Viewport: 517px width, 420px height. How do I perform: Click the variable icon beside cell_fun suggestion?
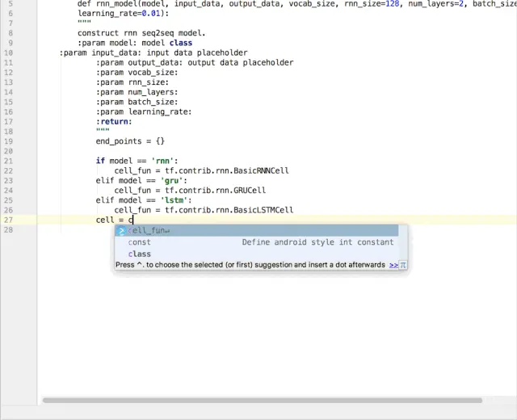(121, 230)
